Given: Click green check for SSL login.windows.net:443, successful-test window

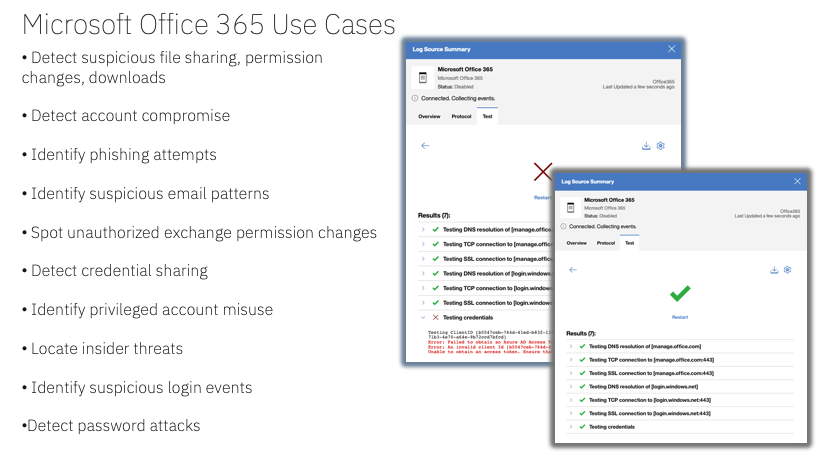Looking at the screenshot, I should (x=582, y=413).
